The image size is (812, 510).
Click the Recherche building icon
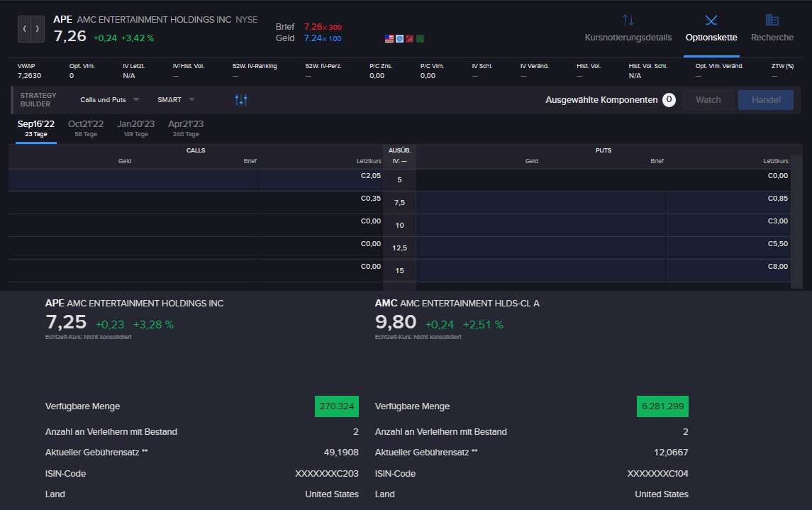click(x=772, y=20)
